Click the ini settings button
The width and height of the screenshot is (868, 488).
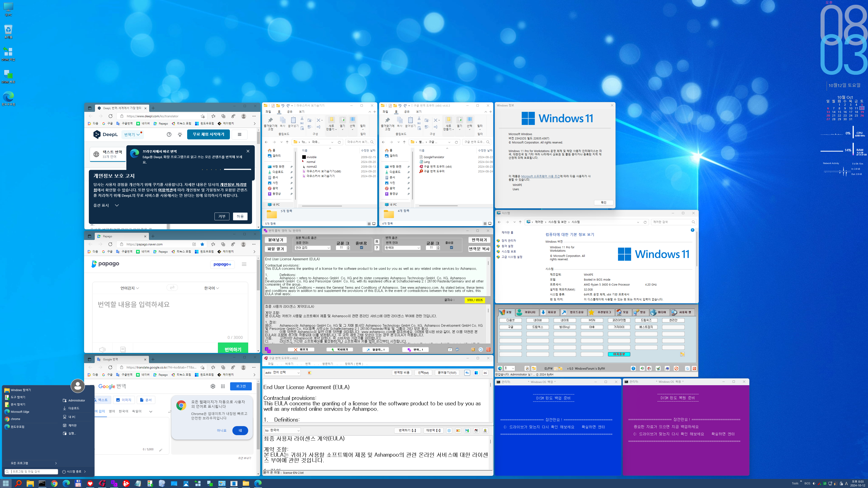pyautogui.click(x=485, y=373)
